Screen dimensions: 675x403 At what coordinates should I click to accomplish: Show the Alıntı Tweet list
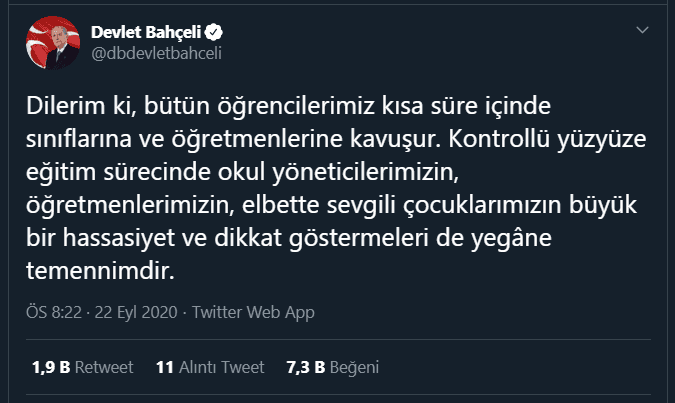point(222,367)
